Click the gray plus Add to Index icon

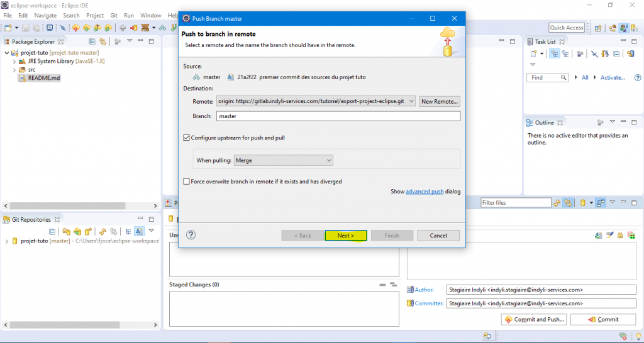coord(123,28)
